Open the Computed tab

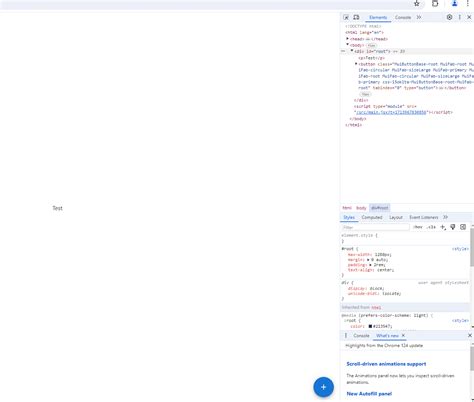[372, 217]
